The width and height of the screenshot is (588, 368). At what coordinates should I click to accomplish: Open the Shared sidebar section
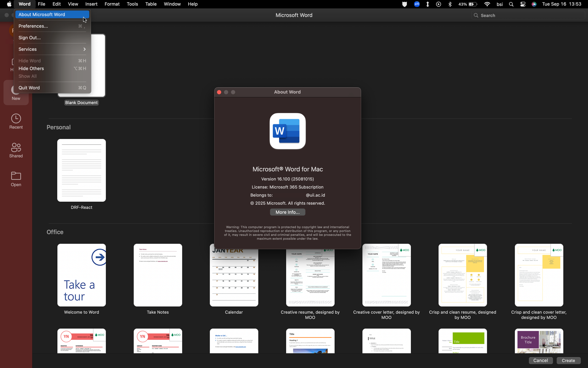(16, 150)
